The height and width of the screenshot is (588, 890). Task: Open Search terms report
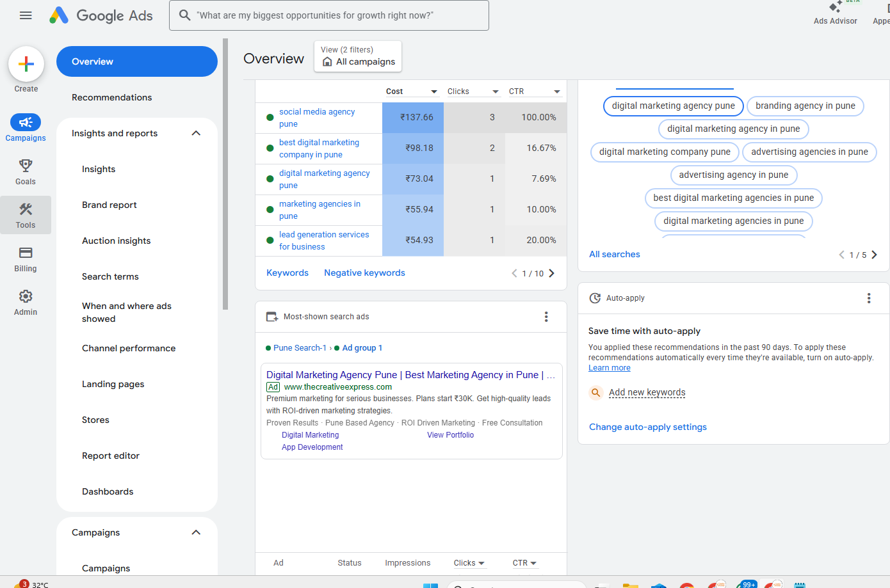(x=110, y=276)
